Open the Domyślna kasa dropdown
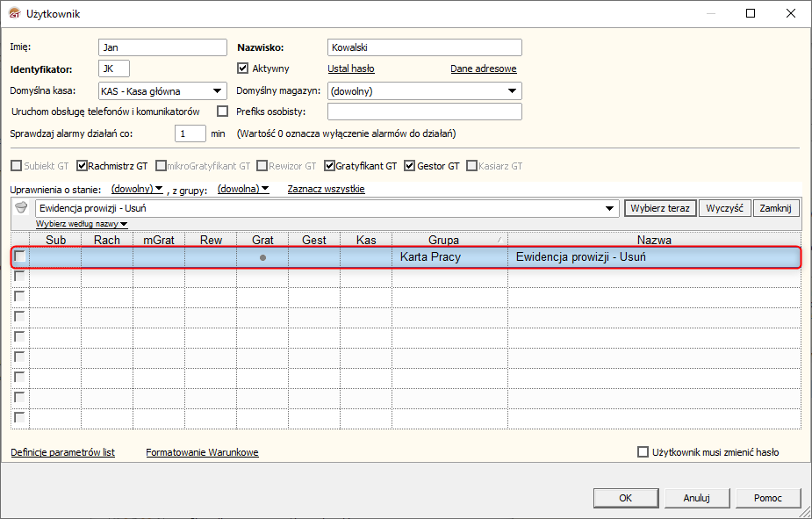This screenshot has height=519, width=812. click(x=218, y=91)
